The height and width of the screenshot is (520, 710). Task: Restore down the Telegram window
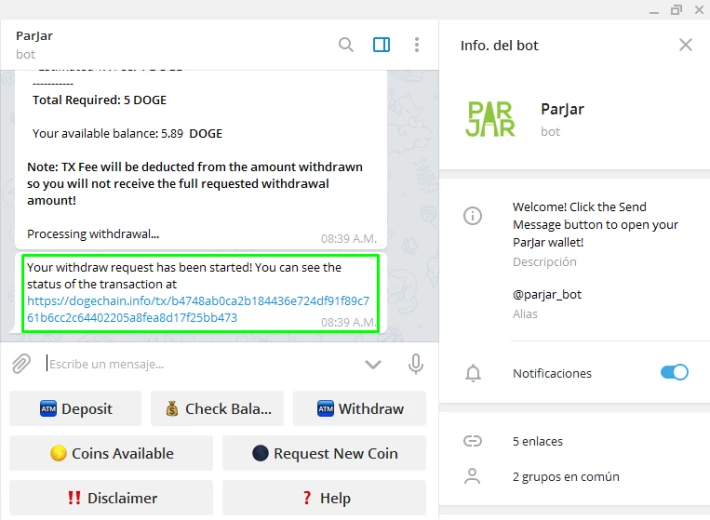point(676,10)
